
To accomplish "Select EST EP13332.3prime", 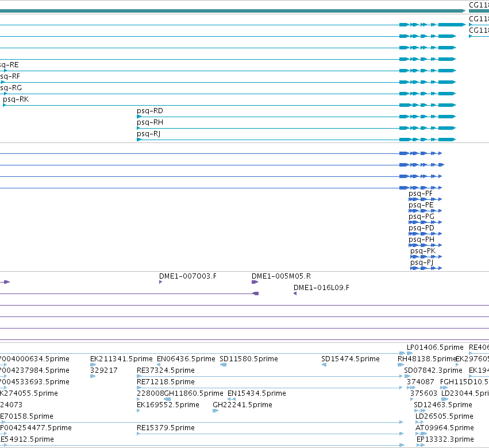I will 445,439.
